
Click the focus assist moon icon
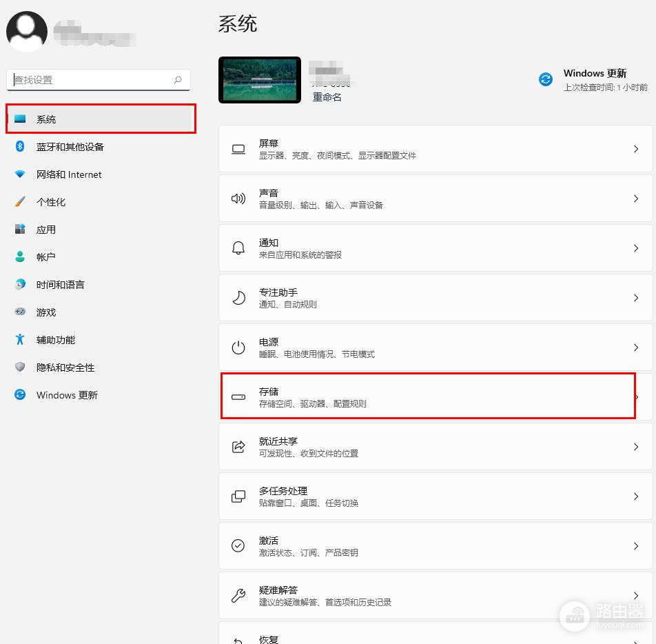(x=238, y=298)
